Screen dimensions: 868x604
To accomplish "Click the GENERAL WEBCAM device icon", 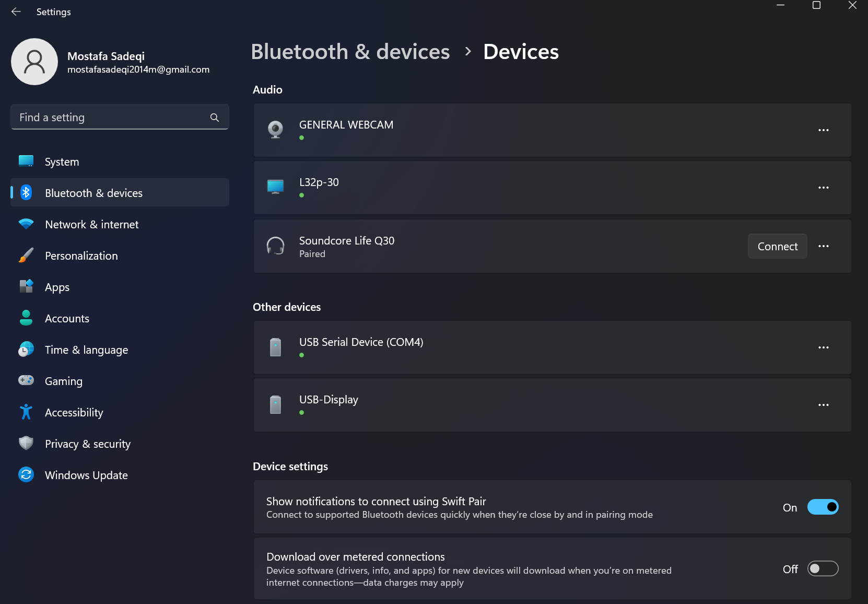I will click(276, 130).
